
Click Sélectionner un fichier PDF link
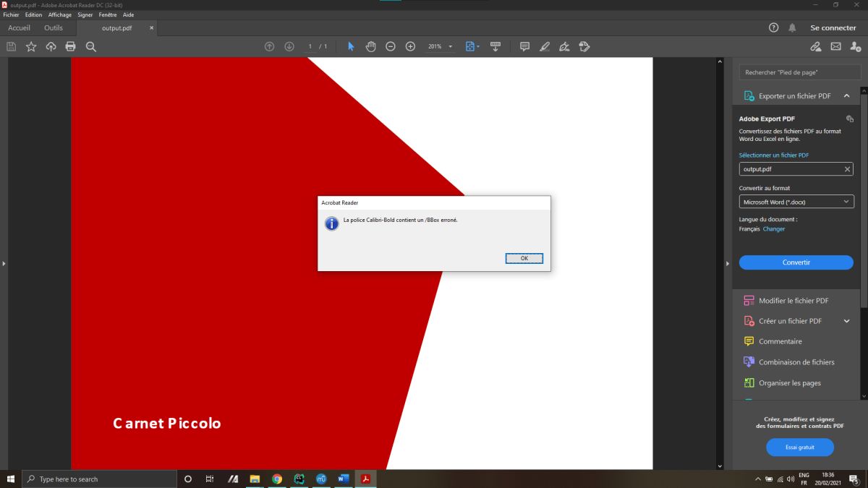[x=774, y=155]
